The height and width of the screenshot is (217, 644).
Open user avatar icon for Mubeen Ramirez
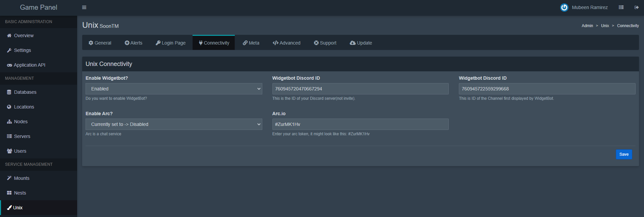tap(564, 7)
